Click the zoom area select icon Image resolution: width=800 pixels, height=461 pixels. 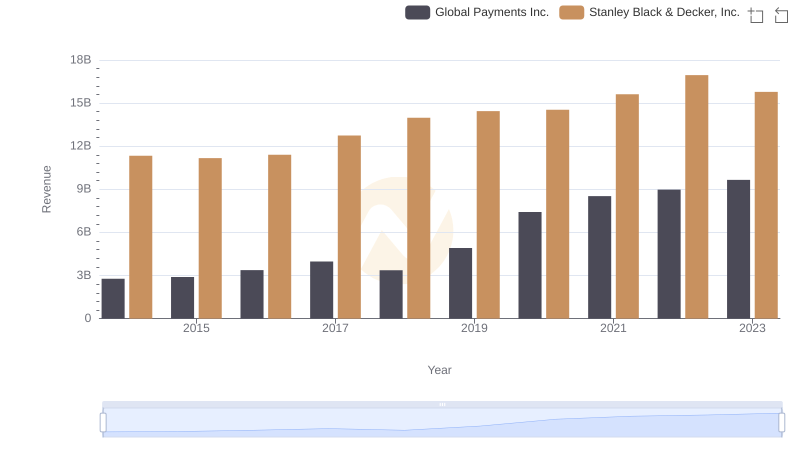pos(756,15)
